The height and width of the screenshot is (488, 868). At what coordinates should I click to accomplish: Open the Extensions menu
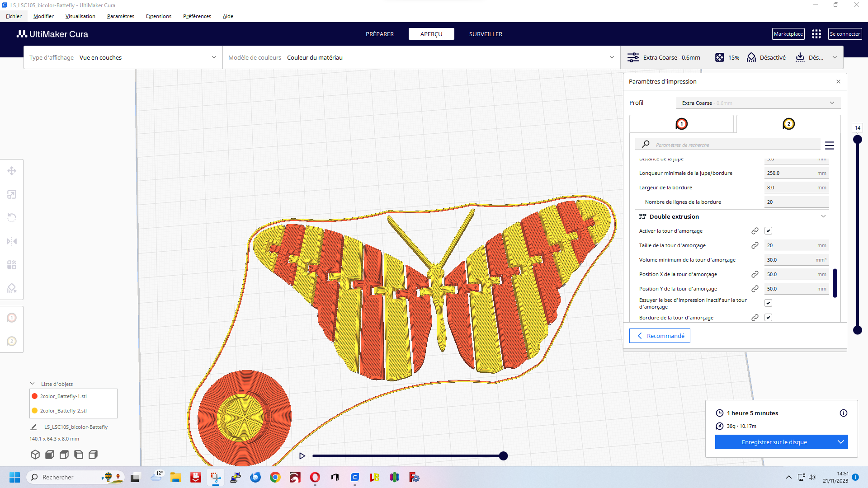pos(158,16)
